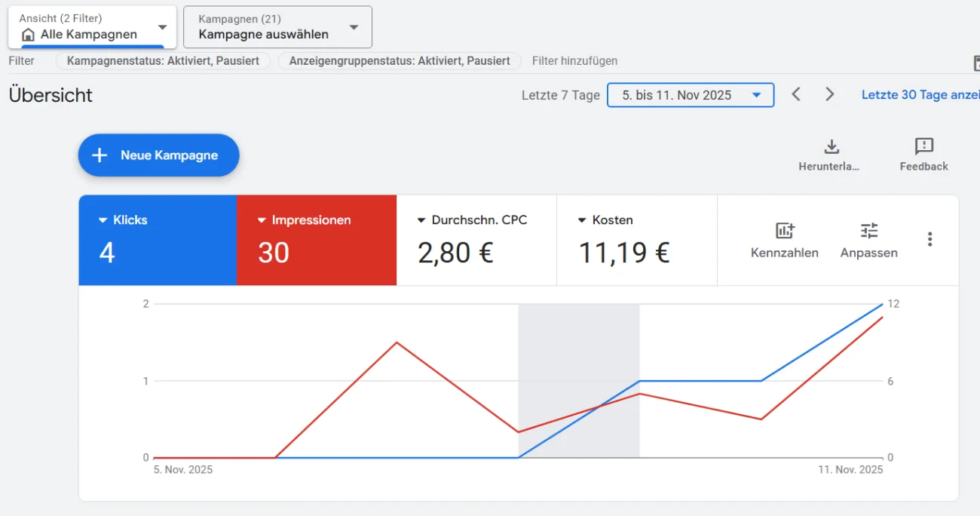The image size is (980, 516).
Task: Open the three-dot more options menu
Action: click(929, 239)
